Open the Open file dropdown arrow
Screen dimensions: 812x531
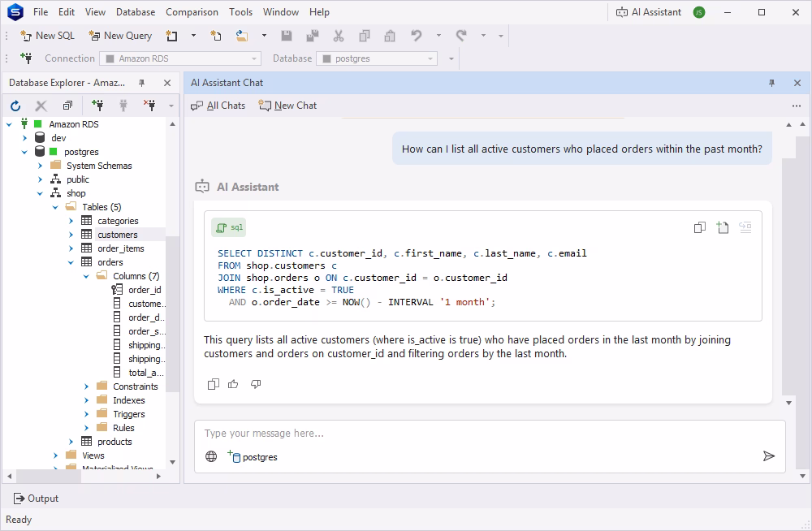pyautogui.click(x=264, y=36)
